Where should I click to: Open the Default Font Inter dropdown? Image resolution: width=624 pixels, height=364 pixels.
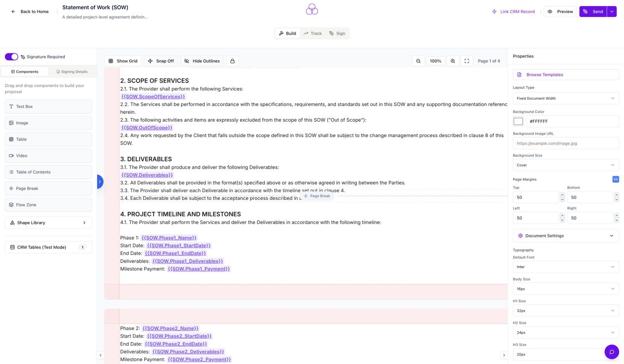[x=565, y=267]
